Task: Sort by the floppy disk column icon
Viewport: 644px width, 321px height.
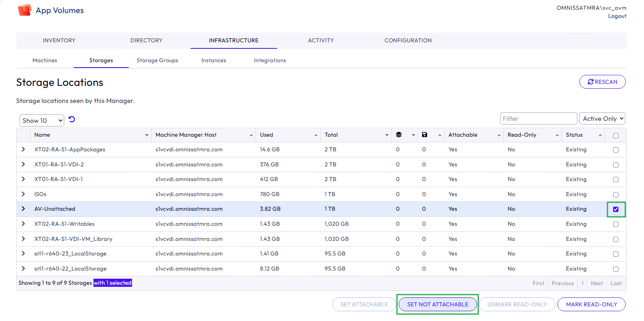Action: (425, 135)
